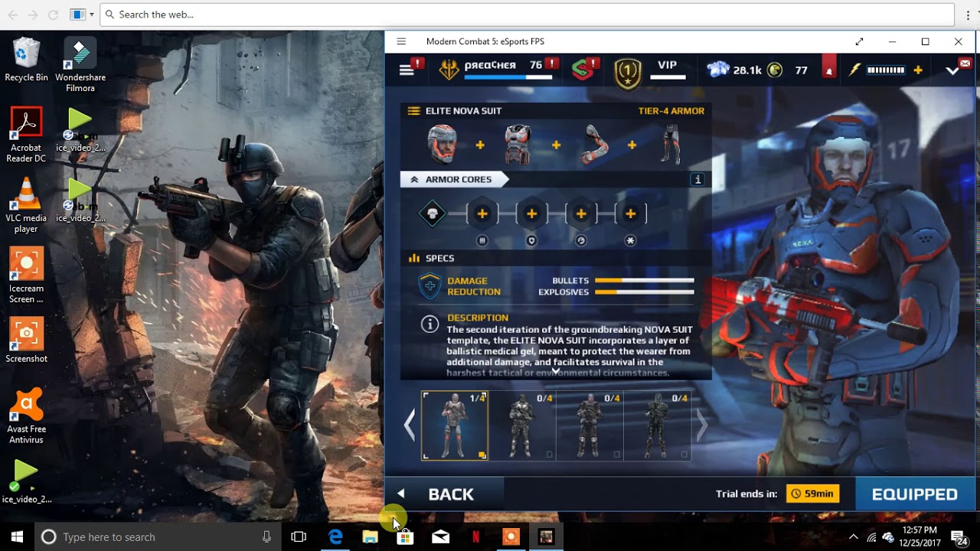Open the Armor Cores info button
980x551 pixels.
click(697, 179)
